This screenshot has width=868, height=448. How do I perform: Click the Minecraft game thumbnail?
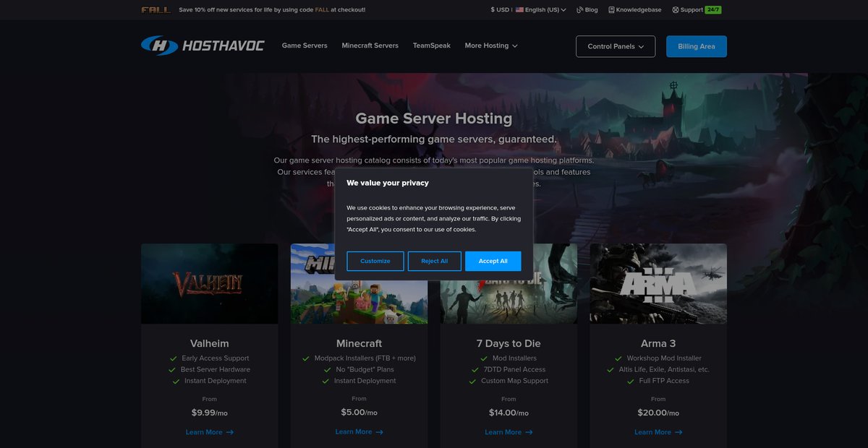(x=359, y=283)
